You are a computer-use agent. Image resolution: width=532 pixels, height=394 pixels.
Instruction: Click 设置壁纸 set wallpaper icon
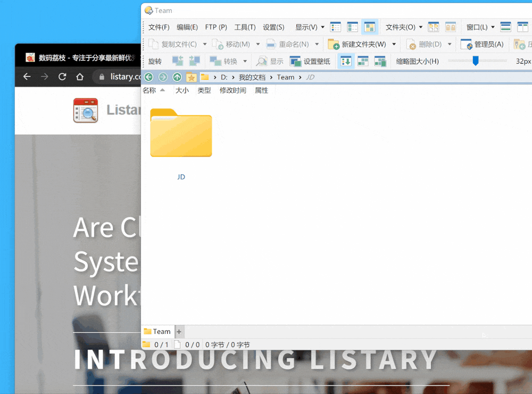295,61
